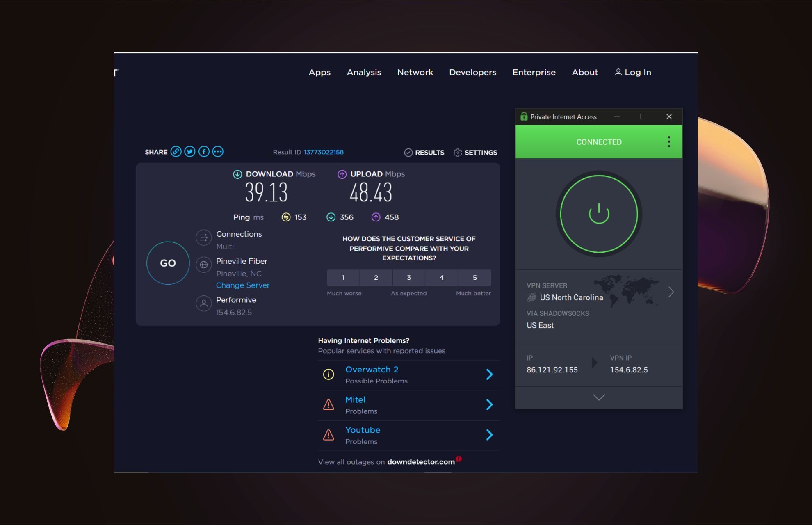Viewport: 812px width, 525px height.
Task: Open the Mitel service link
Action: [355, 400]
